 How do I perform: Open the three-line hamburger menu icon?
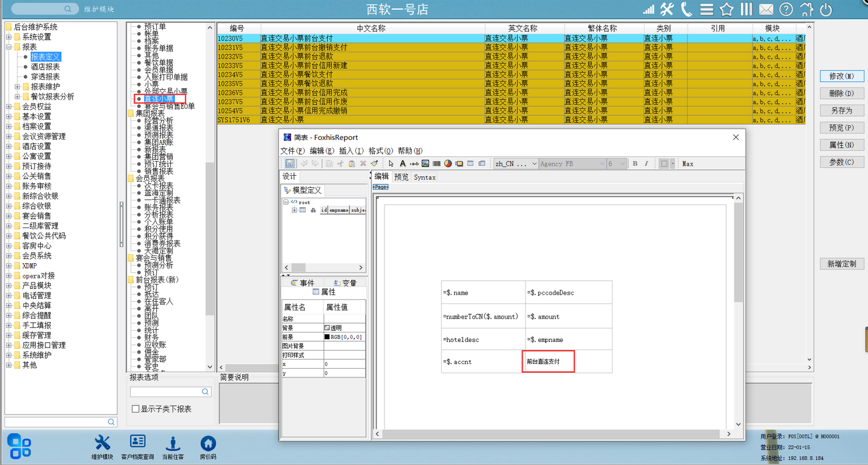coord(706,9)
